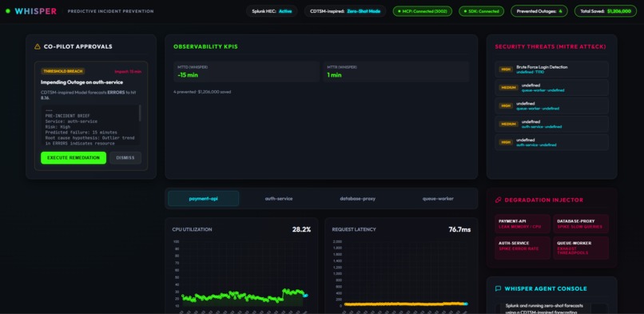The image size is (644, 314).
Task: Inject Exhaust Threadpools on Queue-Worker
Action: [x=581, y=248]
